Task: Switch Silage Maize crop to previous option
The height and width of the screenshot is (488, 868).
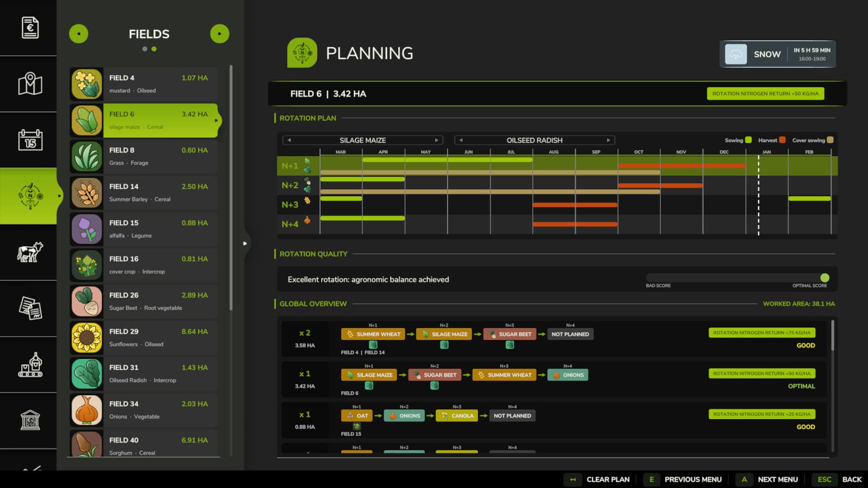Action: coord(289,140)
